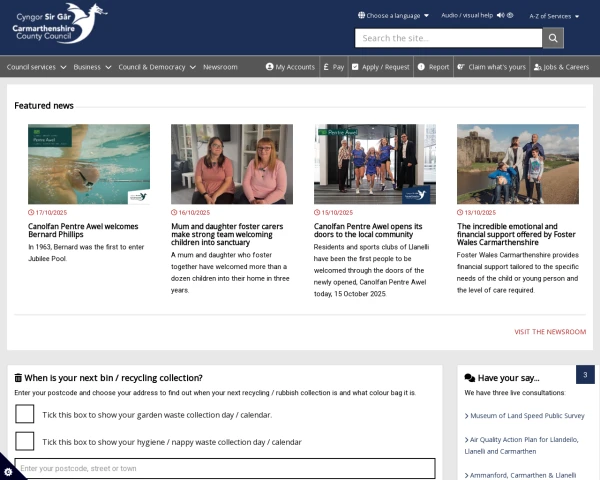Open Apply / Request link

coord(380,67)
